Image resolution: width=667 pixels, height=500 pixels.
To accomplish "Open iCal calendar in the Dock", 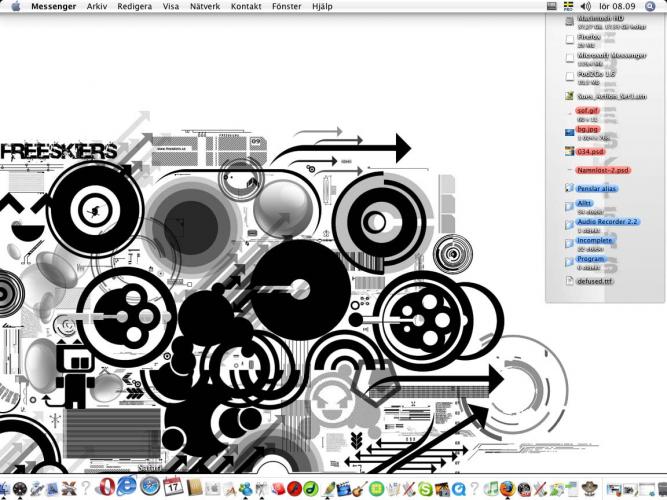I will click(171, 488).
